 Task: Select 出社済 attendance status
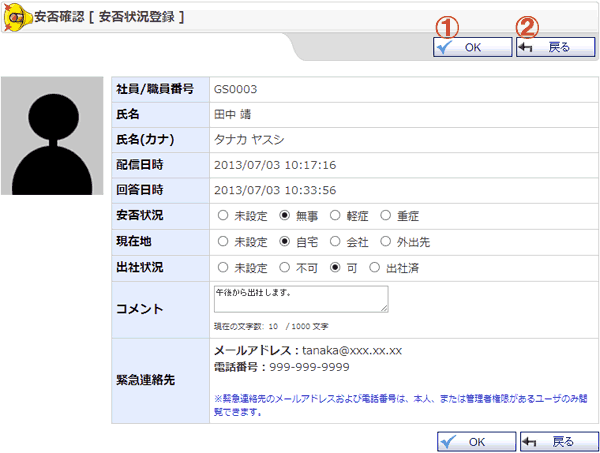374,267
